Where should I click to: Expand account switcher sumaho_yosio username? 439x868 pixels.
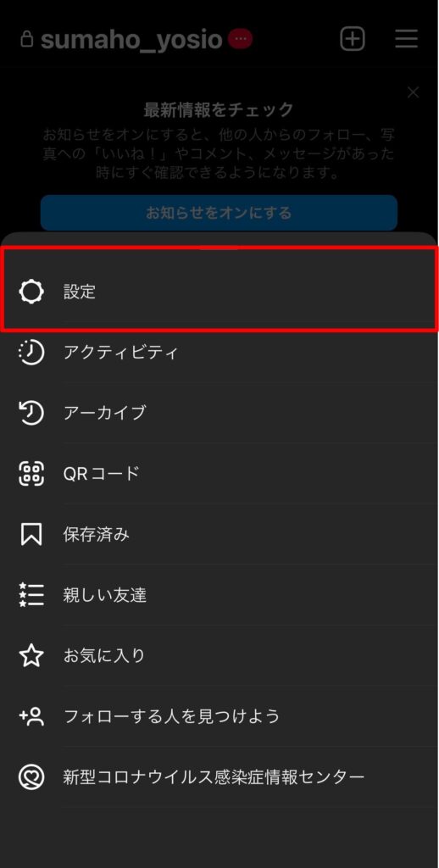click(x=131, y=39)
